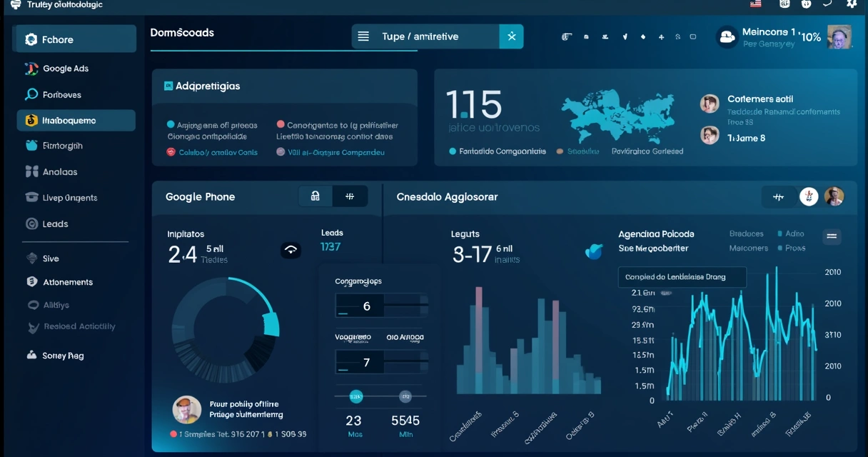The image size is (868, 457).
Task: Open Google Ads in the sidebar
Action: (66, 69)
